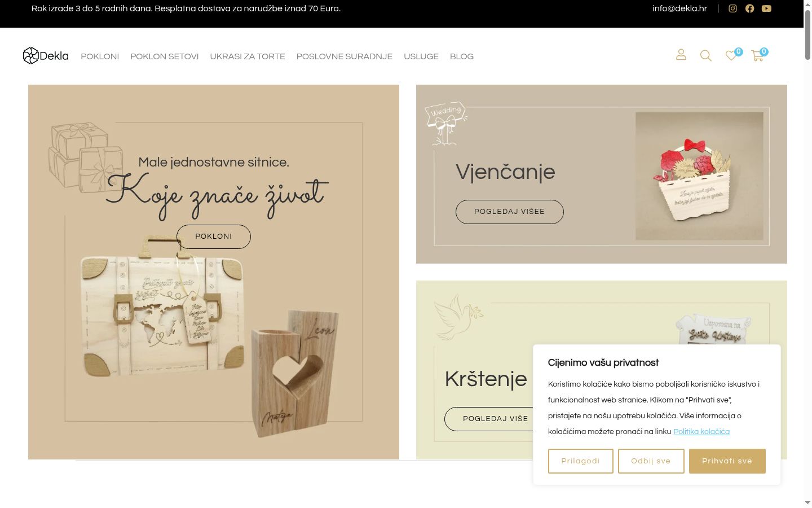Click the Vjenčanje heading text
The image size is (812, 508).
[x=505, y=172]
